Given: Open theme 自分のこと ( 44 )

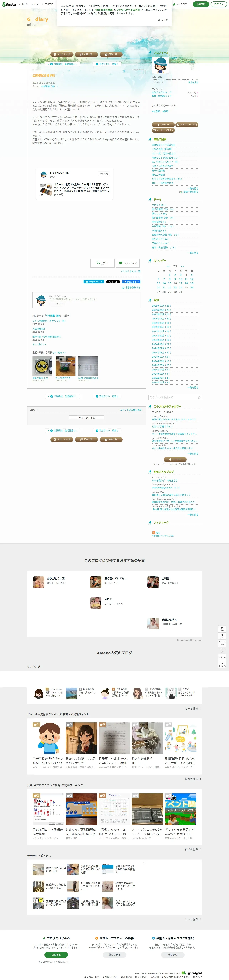Looking at the screenshot, I should coord(161,239).
